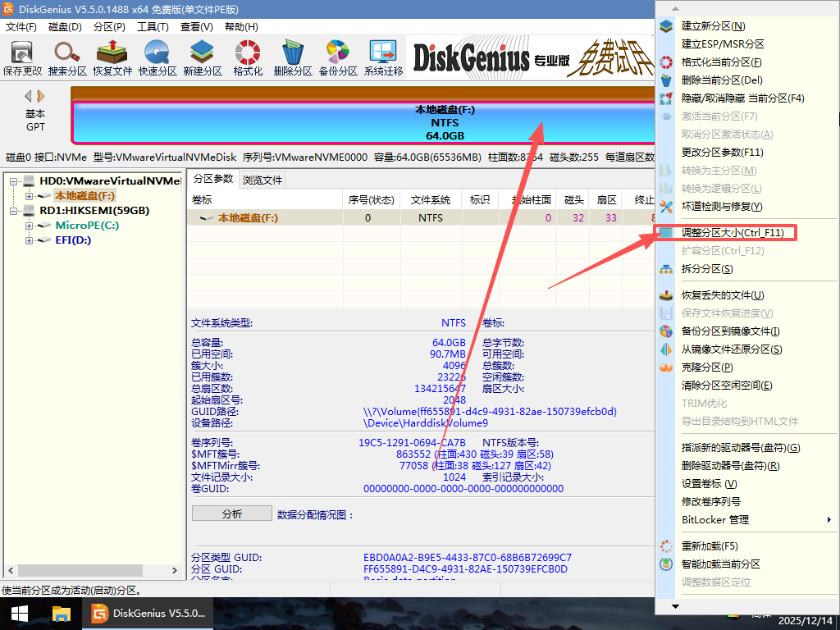The width and height of the screenshot is (840, 630).
Task: Click the New Partition (新建分区) toolbar icon
Action: 203,57
